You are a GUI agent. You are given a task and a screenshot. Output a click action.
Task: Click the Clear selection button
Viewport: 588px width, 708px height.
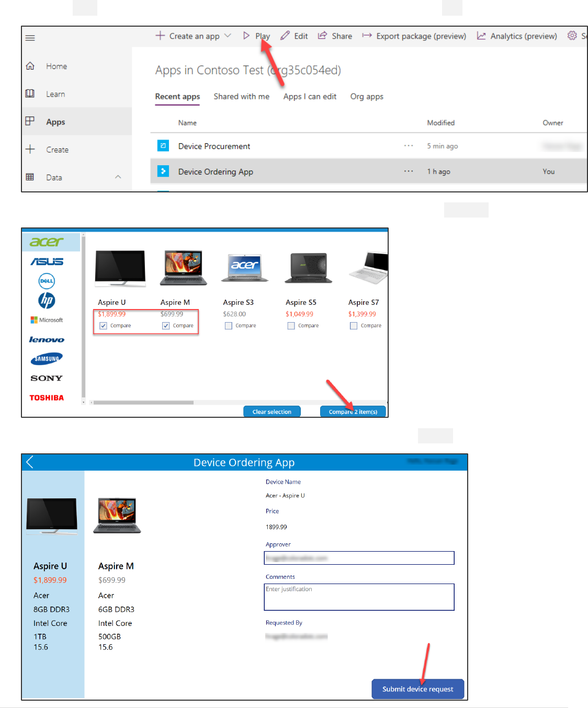[x=272, y=412]
